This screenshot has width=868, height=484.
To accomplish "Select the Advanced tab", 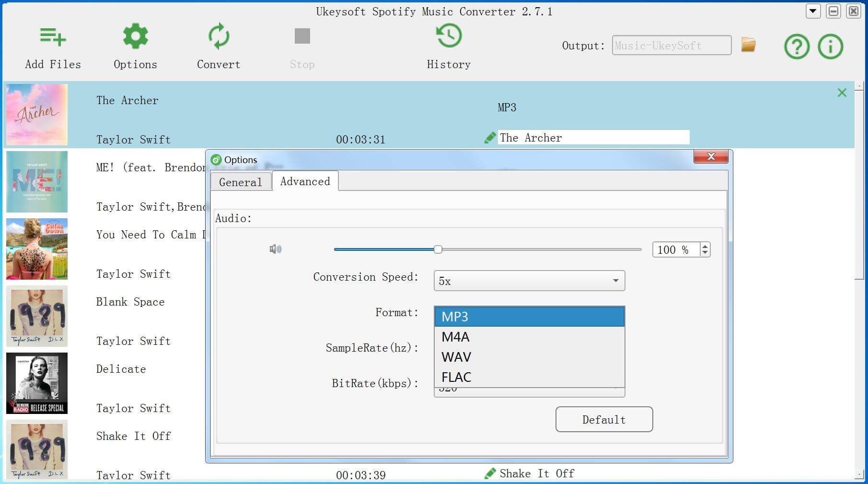I will point(305,181).
